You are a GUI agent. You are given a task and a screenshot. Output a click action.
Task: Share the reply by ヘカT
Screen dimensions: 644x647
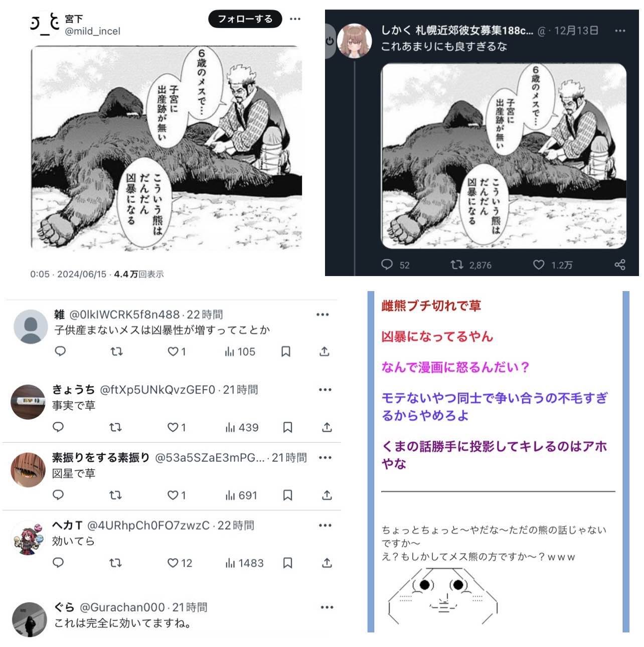[x=327, y=563]
